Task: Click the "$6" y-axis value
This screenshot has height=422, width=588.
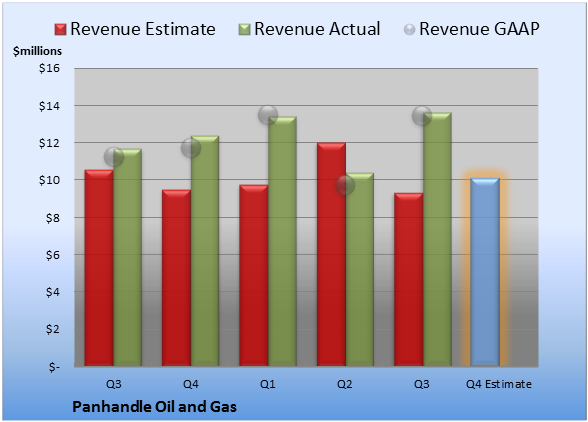Action: point(53,255)
